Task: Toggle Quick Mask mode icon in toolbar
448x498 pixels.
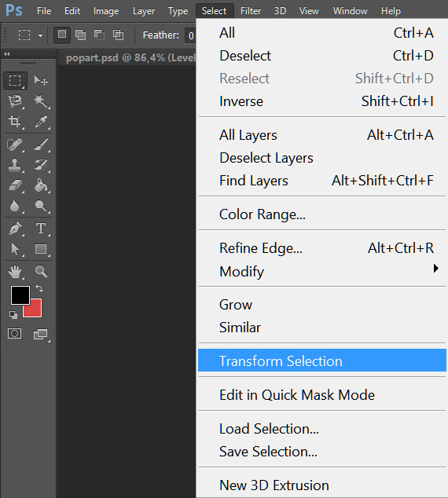Action: (x=15, y=334)
